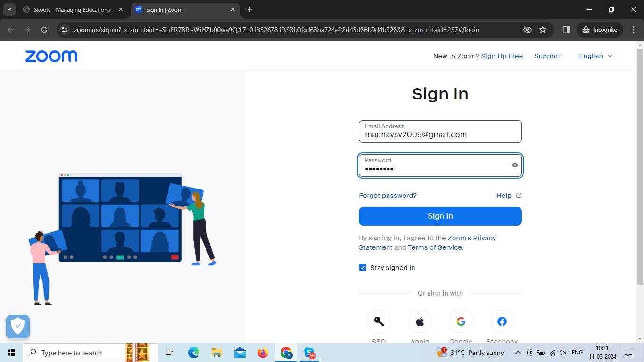Click Sign Up Free link
This screenshot has height=362, width=644.
502,56
